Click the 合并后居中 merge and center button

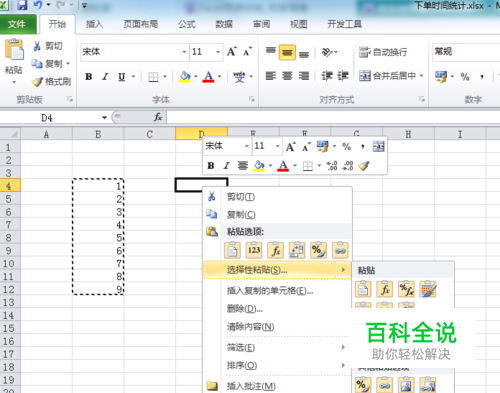[387, 76]
